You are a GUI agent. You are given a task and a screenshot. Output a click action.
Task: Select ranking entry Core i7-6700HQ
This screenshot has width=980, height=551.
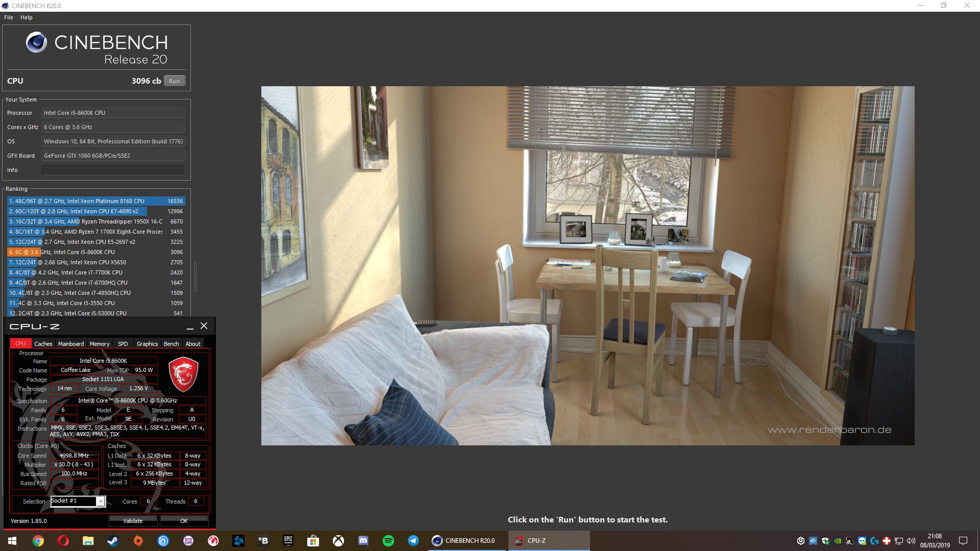(x=96, y=283)
